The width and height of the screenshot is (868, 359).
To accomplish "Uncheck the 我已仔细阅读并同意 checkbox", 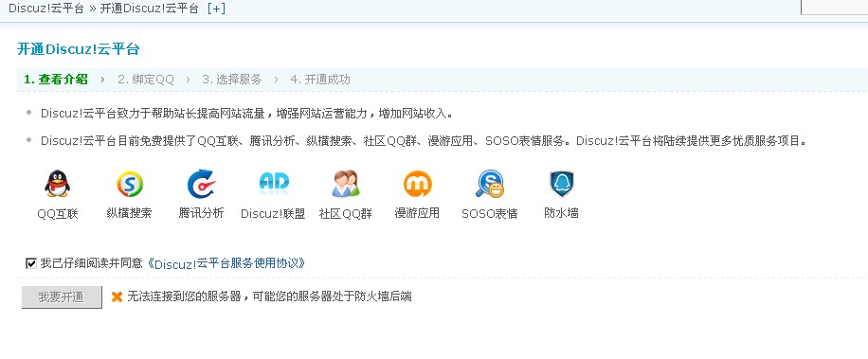I will click(x=31, y=263).
